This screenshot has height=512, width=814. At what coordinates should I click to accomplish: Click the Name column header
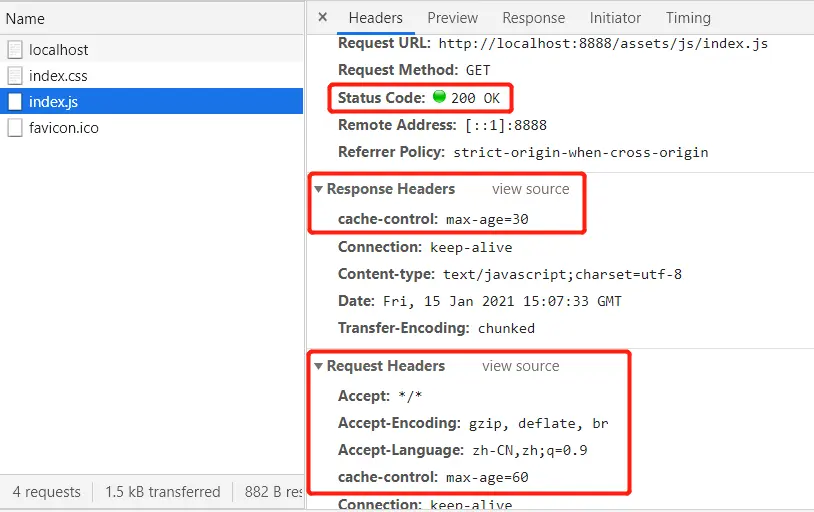[x=25, y=19]
